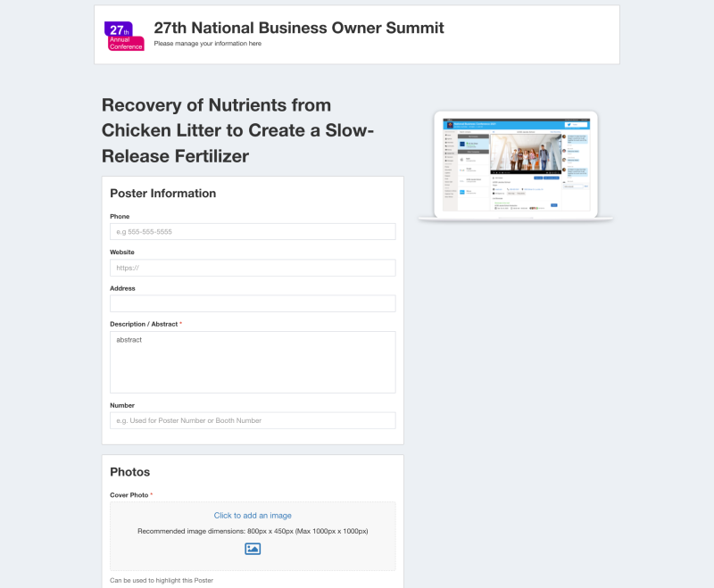Open "Click to add an image" link

pos(253,516)
